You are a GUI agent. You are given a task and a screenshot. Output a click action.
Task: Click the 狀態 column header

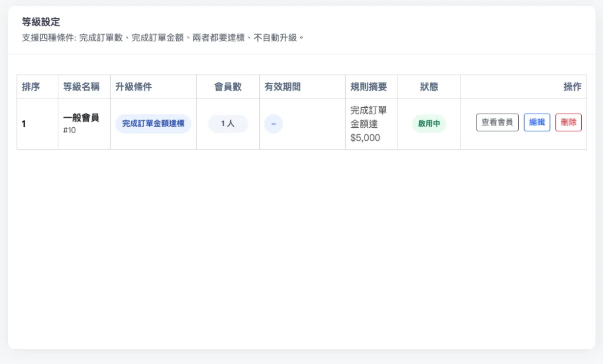pos(429,87)
